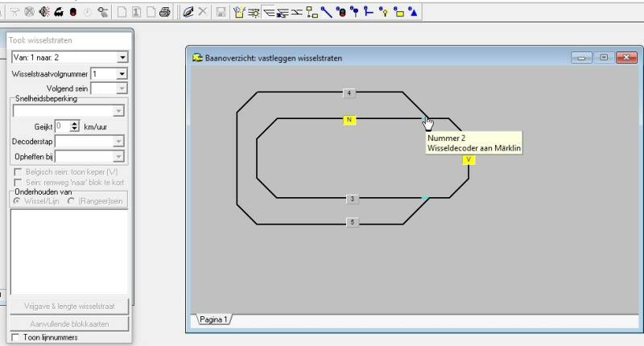Click 'Aanvullende blokkaarten' button
644x346 pixels.
pos(69,323)
